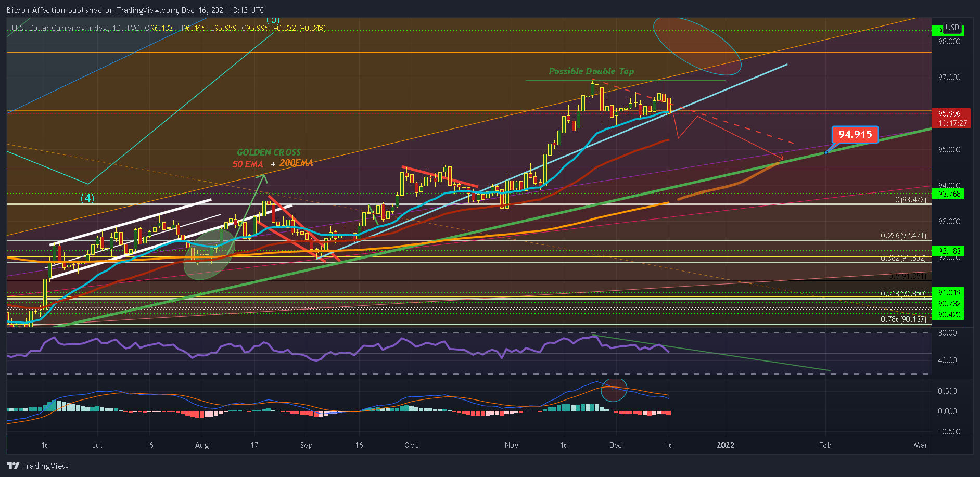This screenshot has width=980, height=477.
Task: Click the RSI scale value 40.00
Action: [947, 360]
